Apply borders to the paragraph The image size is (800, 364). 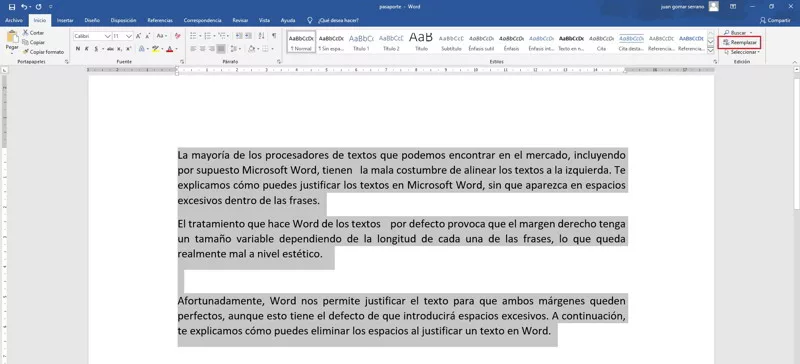pos(265,49)
